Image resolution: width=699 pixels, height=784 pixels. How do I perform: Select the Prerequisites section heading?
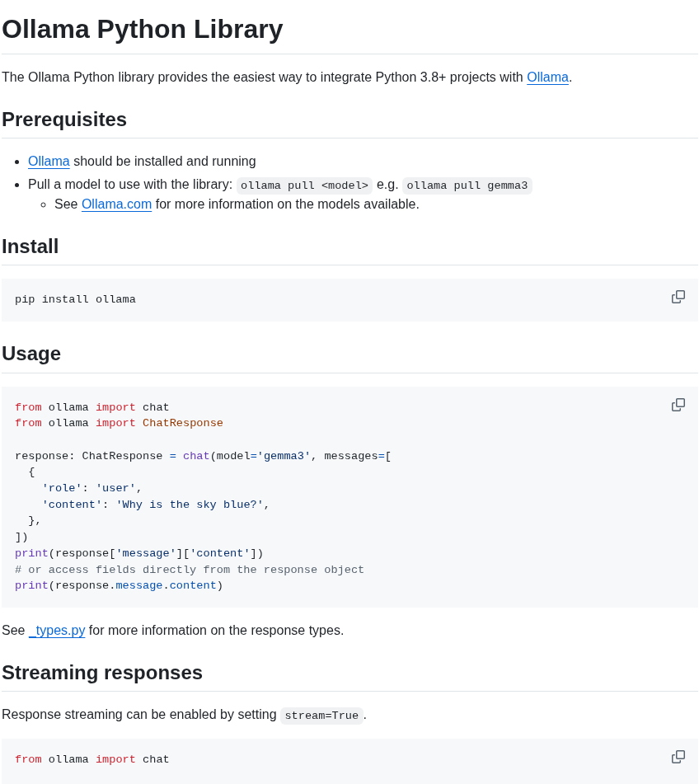(64, 120)
